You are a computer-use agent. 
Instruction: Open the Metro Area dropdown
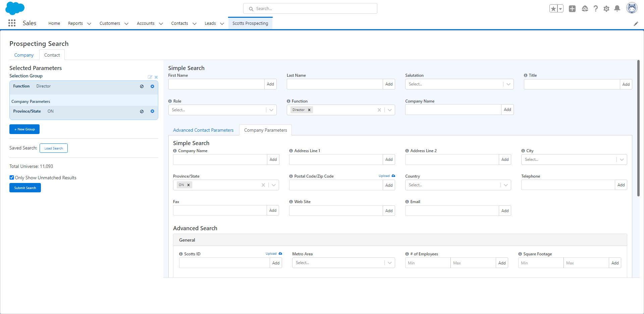click(343, 263)
